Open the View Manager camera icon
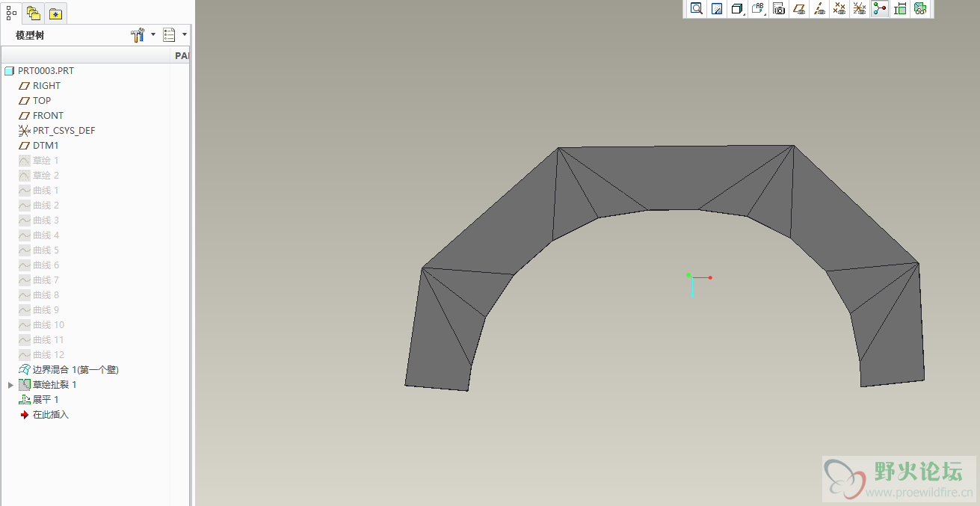Screen dimensions: 980x506 (779, 9)
